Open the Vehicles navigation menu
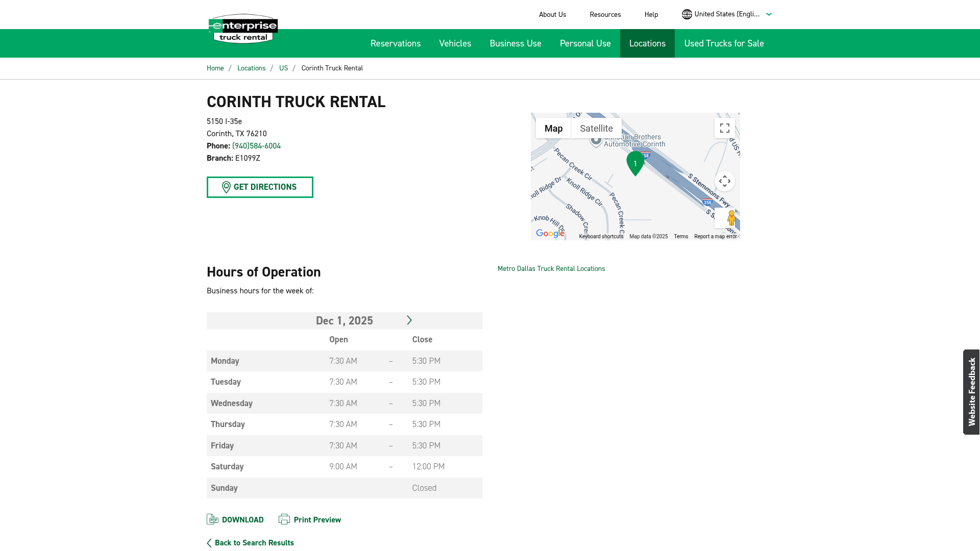 pos(455,43)
